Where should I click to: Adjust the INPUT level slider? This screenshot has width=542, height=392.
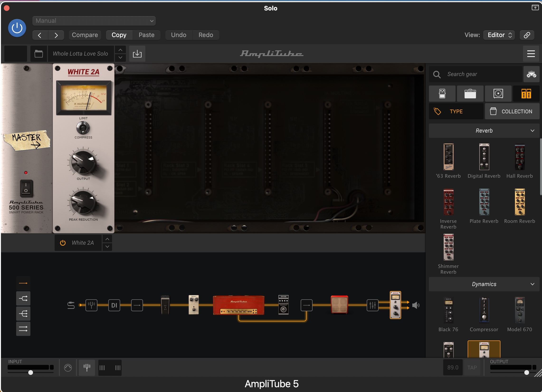31,373
